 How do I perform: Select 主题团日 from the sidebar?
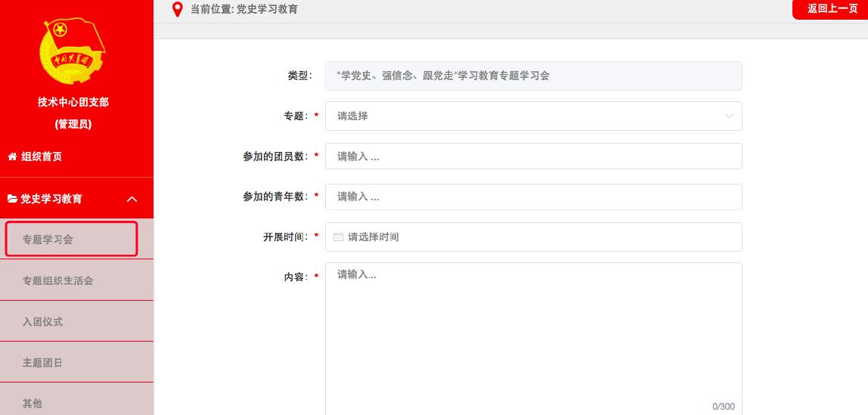43,363
